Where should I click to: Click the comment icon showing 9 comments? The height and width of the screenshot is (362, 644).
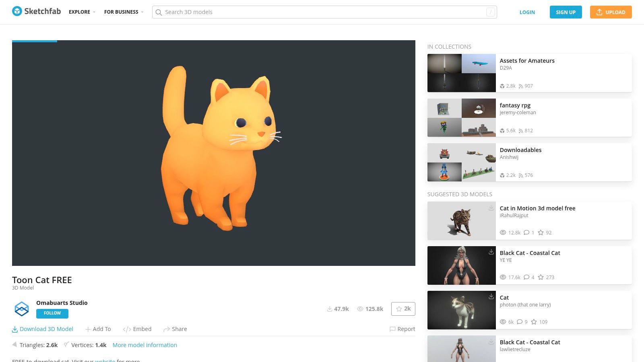520,322
